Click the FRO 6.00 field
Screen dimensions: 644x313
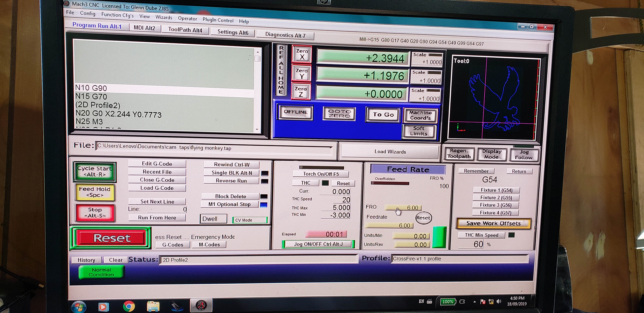tap(403, 208)
